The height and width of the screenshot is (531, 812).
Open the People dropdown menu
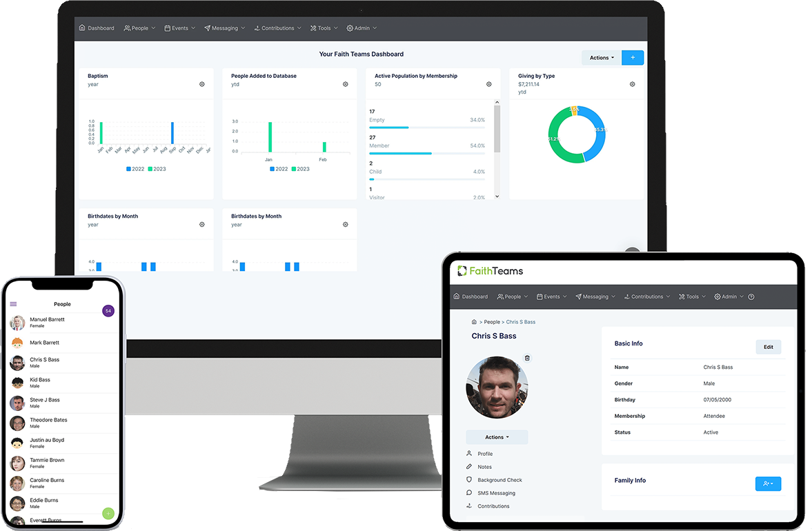click(x=139, y=28)
